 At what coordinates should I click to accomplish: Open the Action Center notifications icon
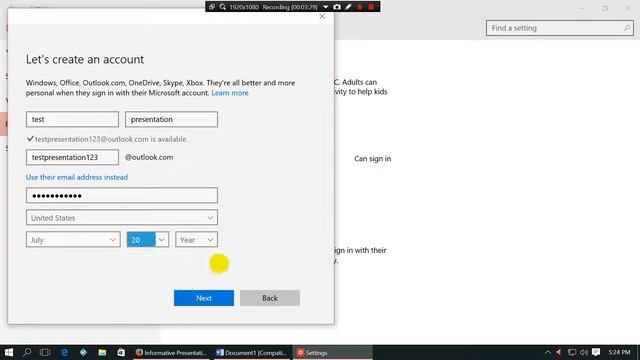pos(596,352)
